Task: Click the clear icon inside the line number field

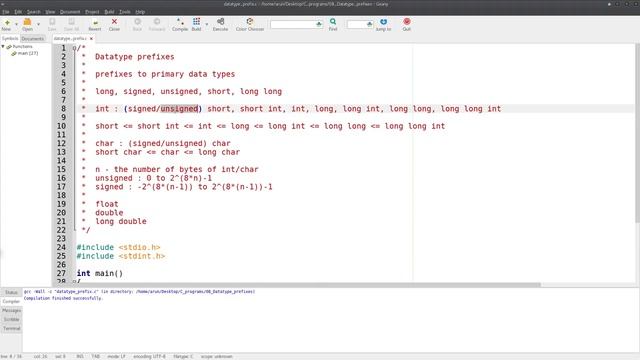Action: [x=369, y=24]
